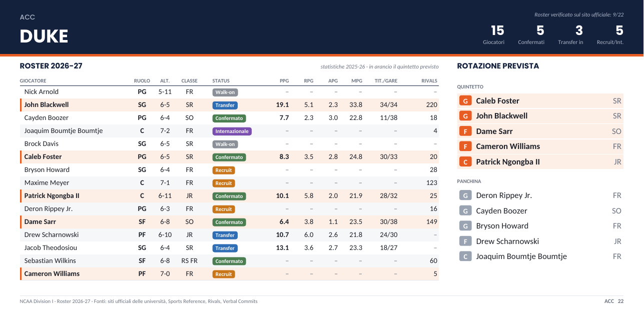Screen dimensions: 644x311
Task: Select the F badge beside Cameron Williams in Quintetto
Action: pyautogui.click(x=466, y=146)
